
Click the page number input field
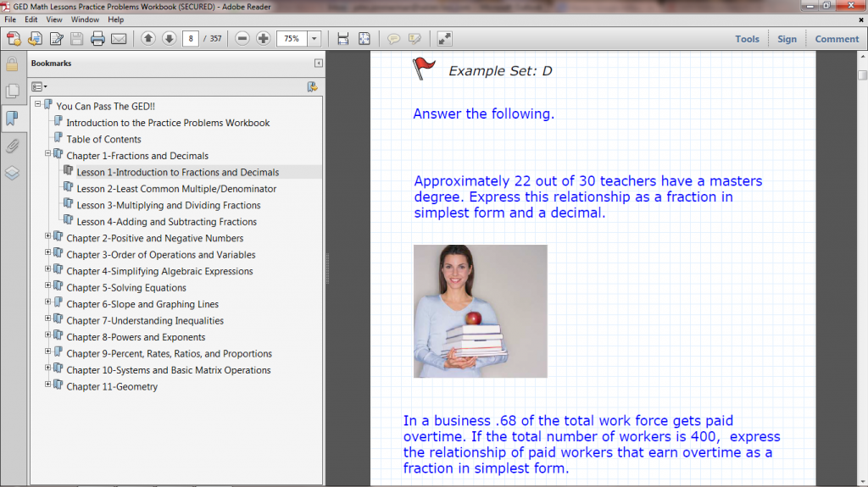(x=191, y=39)
